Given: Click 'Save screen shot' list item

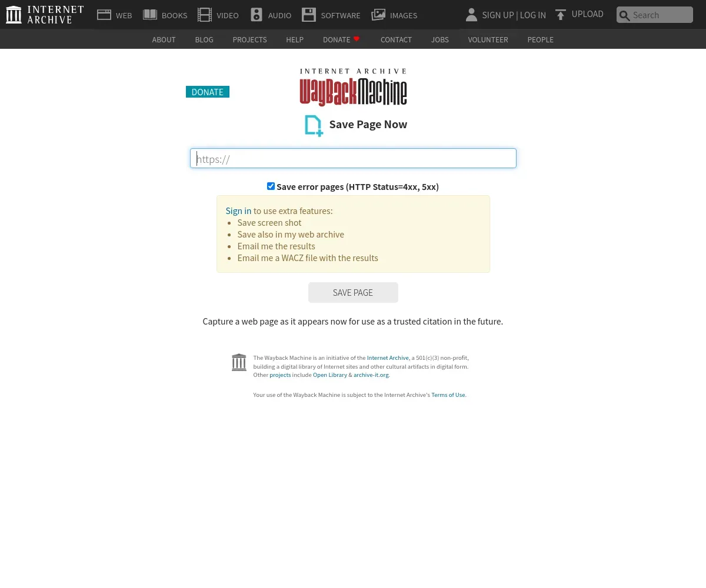Looking at the screenshot, I should 269,222.
